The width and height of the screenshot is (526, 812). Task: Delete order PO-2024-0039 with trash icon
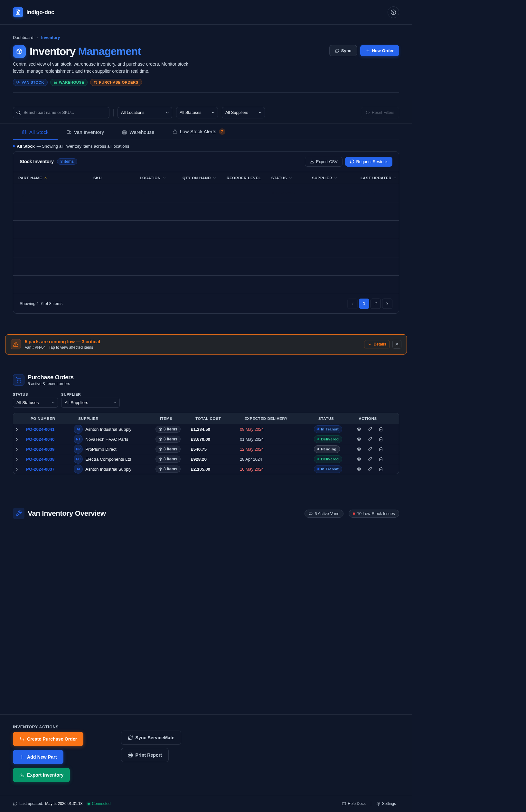tap(380, 449)
